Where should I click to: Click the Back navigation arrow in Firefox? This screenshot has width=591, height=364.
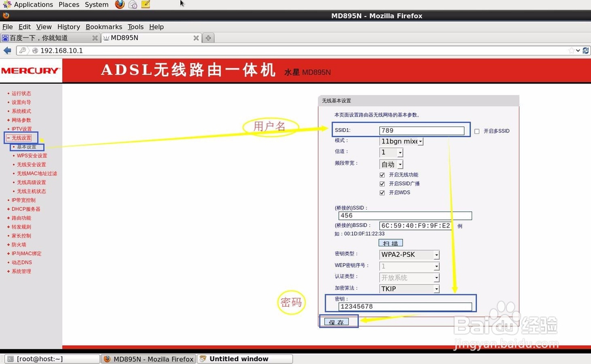[7, 51]
